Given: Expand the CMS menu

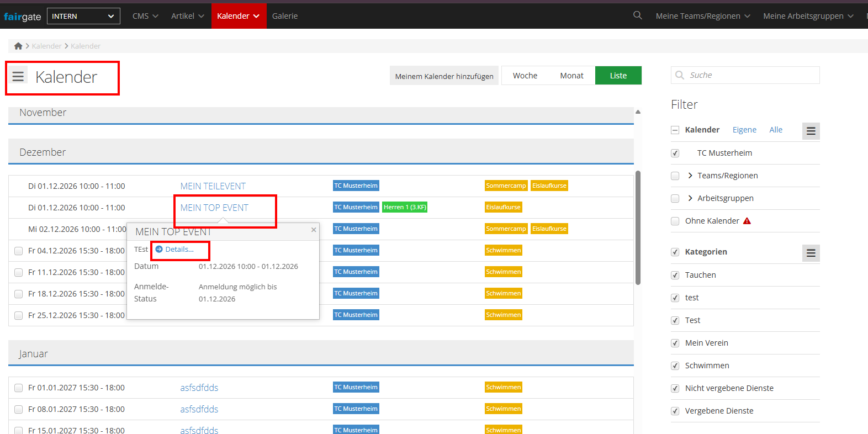Looking at the screenshot, I should pos(145,16).
